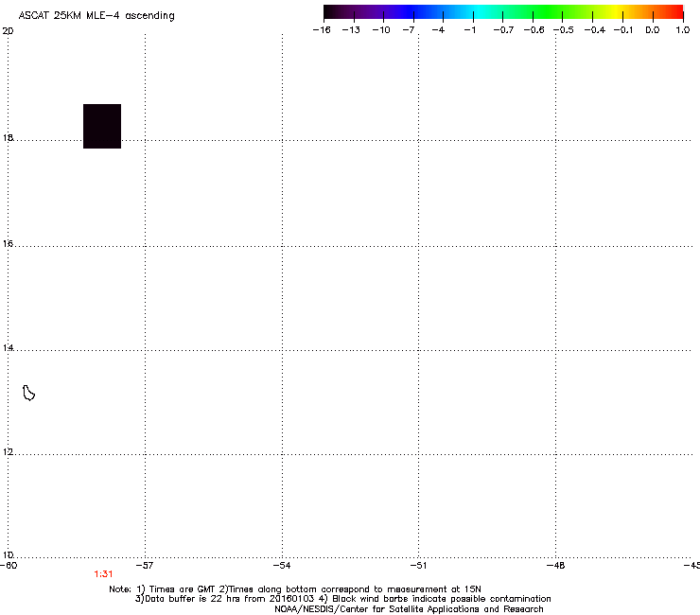Click the 1.0 color scale label
700x615 pixels.
click(x=683, y=30)
